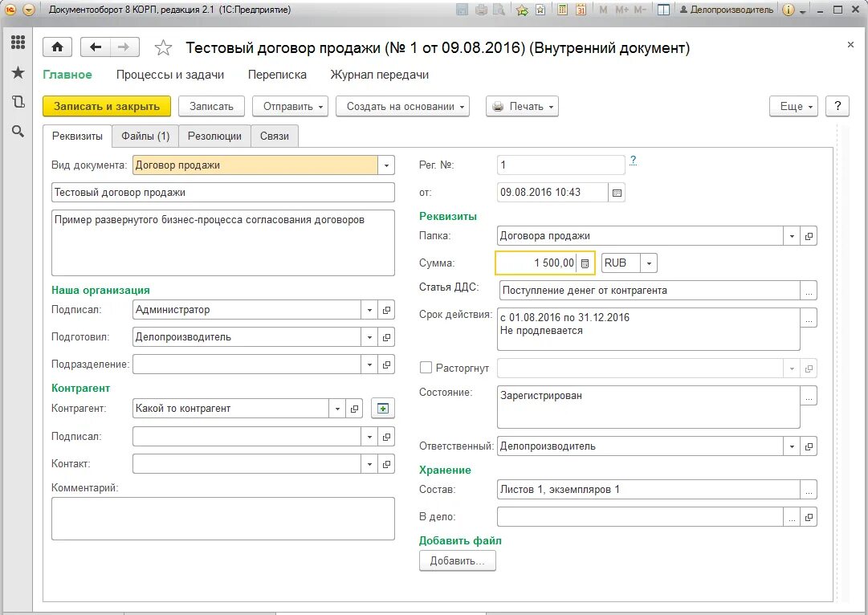Open Папка value in separate form
This screenshot has height=615, width=868.
pyautogui.click(x=809, y=236)
